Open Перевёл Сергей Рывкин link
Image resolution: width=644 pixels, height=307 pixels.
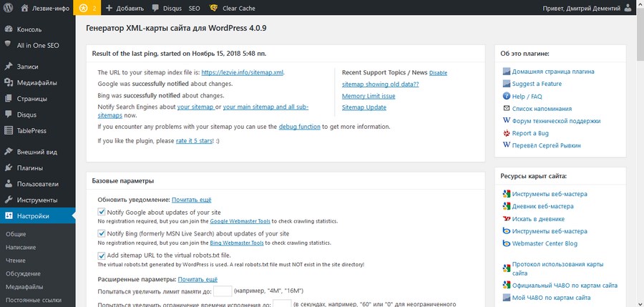point(546,145)
